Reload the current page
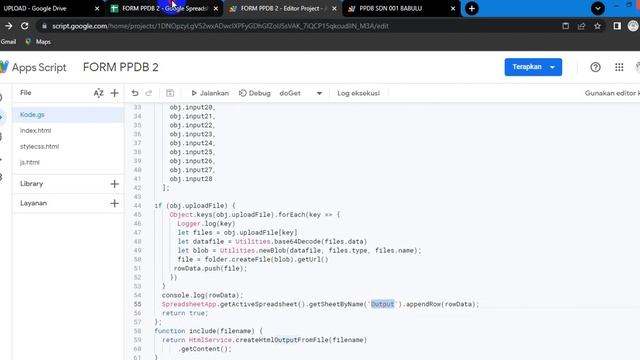Viewport: 640px width, 360px height. 24,26
